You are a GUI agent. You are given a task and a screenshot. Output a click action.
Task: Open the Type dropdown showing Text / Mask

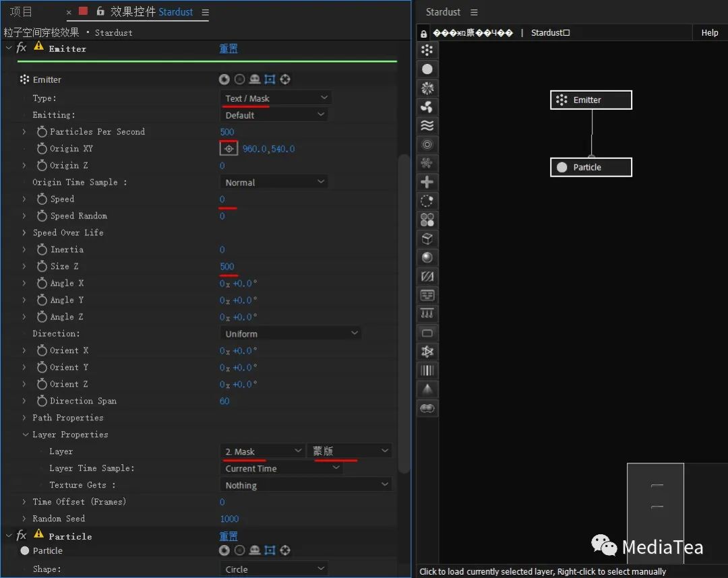(275, 98)
